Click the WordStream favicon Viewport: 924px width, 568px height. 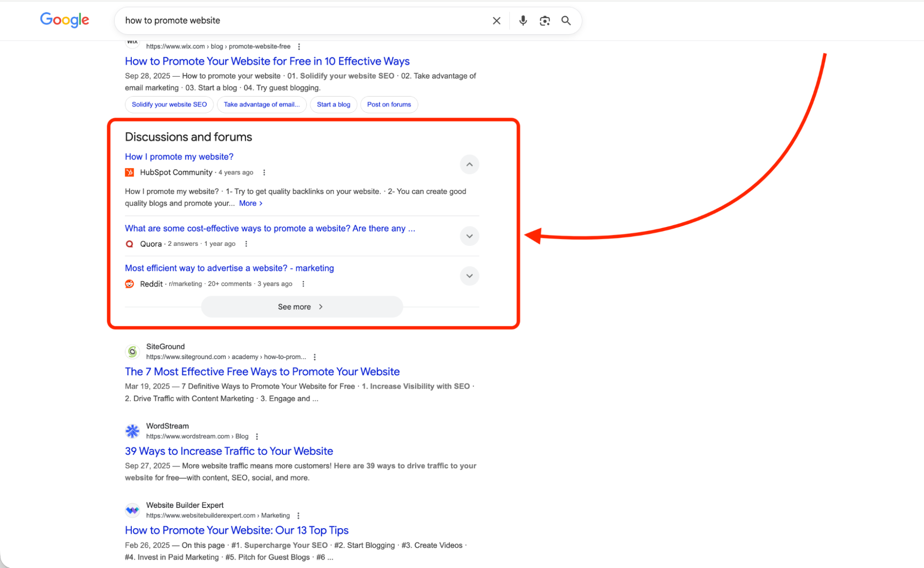[132, 431]
